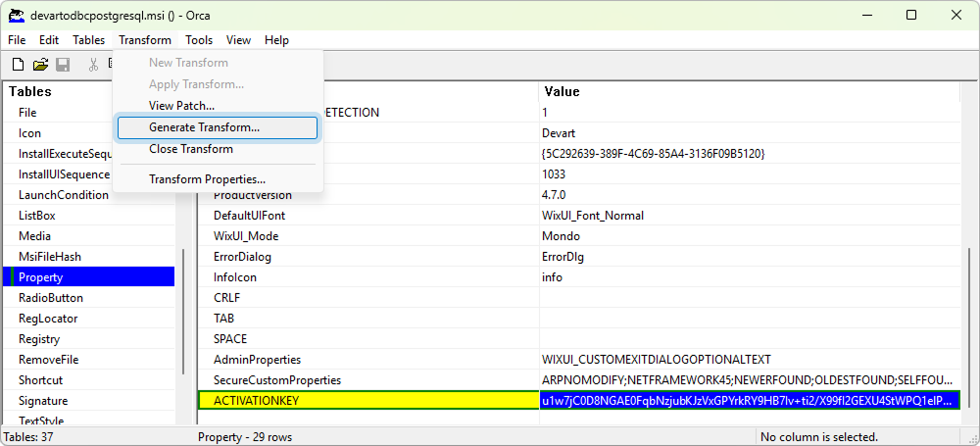The image size is (980, 446).
Task: Click the SecureCustomProperties property cell
Action: click(368, 380)
